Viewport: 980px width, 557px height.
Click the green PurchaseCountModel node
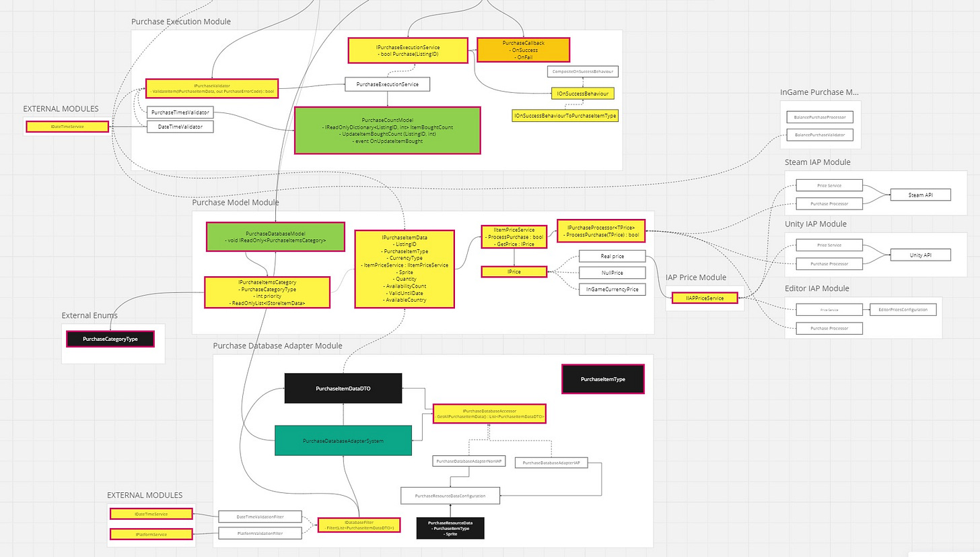(387, 130)
